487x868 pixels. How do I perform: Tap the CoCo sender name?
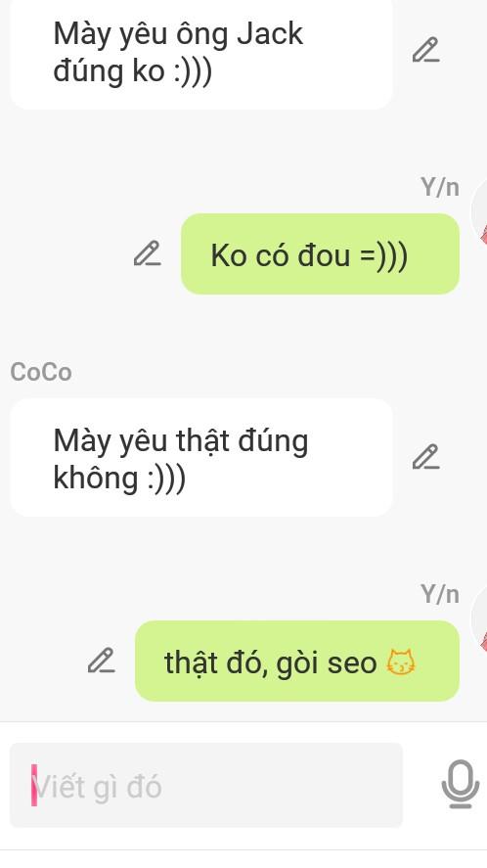coord(41,372)
